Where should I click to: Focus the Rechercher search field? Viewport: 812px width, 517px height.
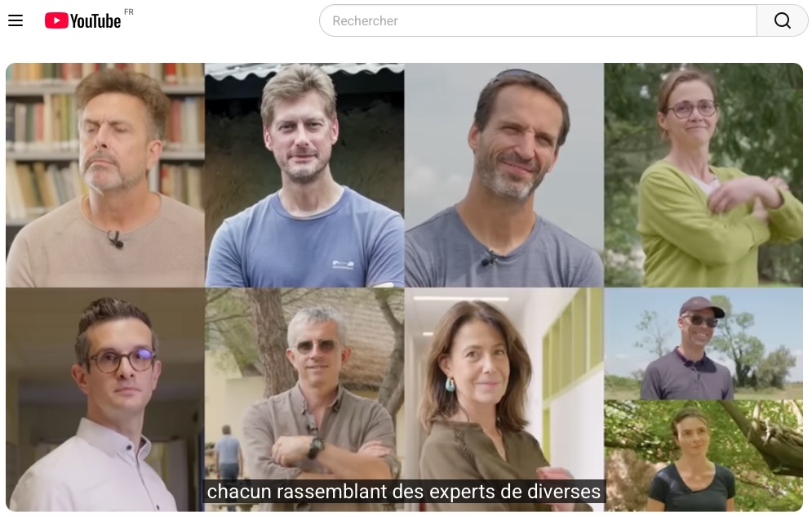tap(538, 20)
